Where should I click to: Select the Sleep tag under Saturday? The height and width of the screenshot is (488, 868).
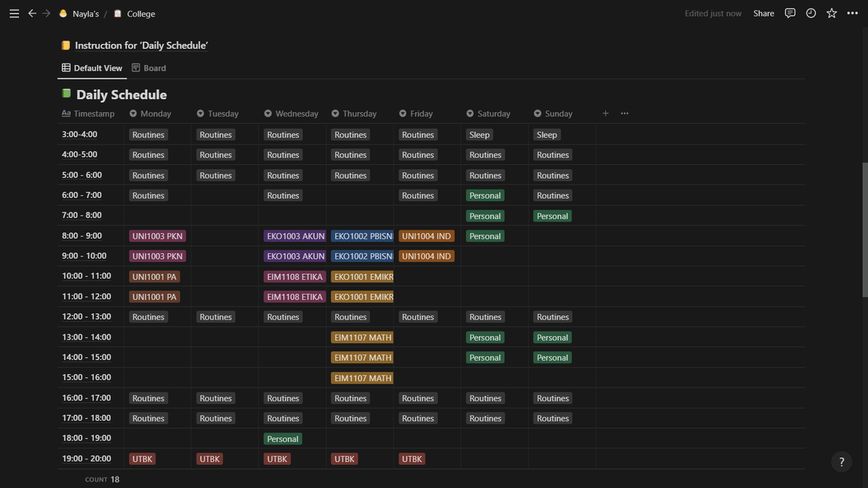(x=480, y=135)
